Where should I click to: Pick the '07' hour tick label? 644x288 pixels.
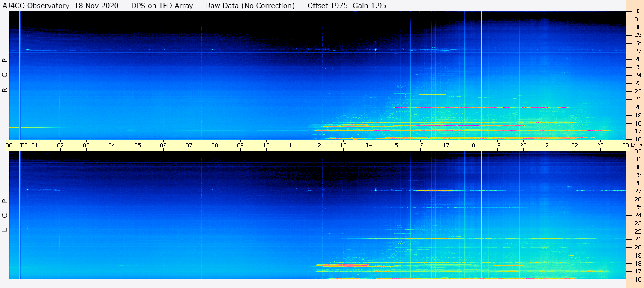click(x=189, y=145)
